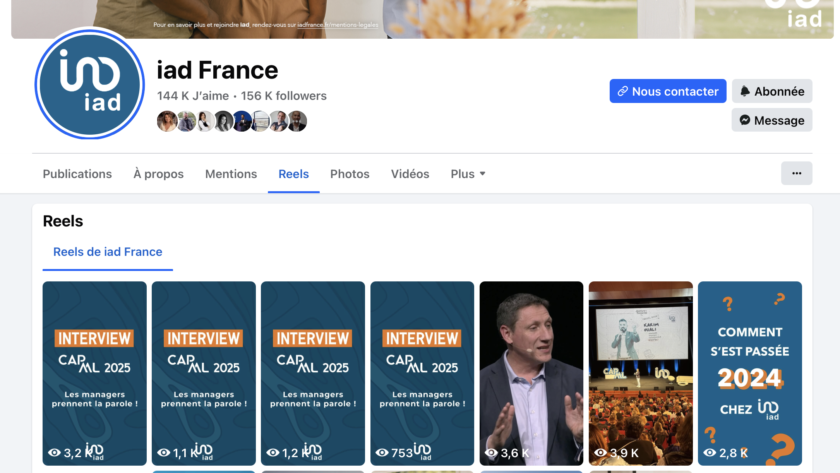Click the iadfrance.fr mentions-legales link on cover
Viewport: 840px width, 473px height.
click(338, 25)
